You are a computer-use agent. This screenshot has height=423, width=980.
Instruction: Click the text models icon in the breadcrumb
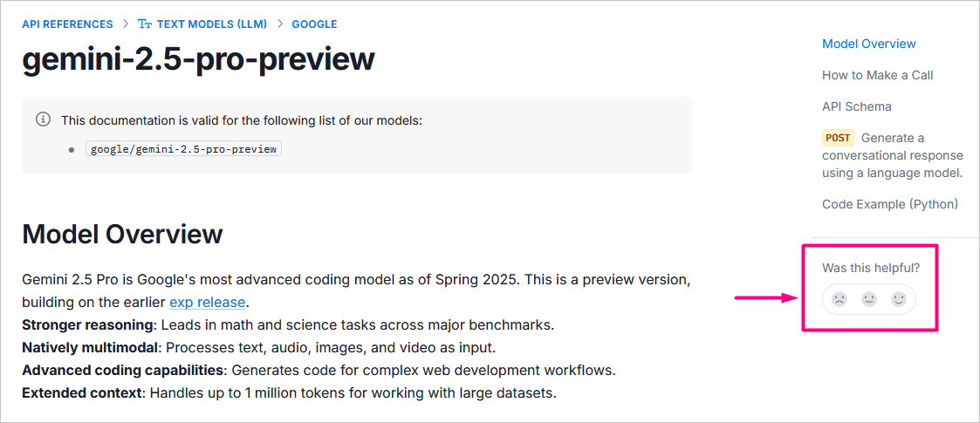[145, 24]
